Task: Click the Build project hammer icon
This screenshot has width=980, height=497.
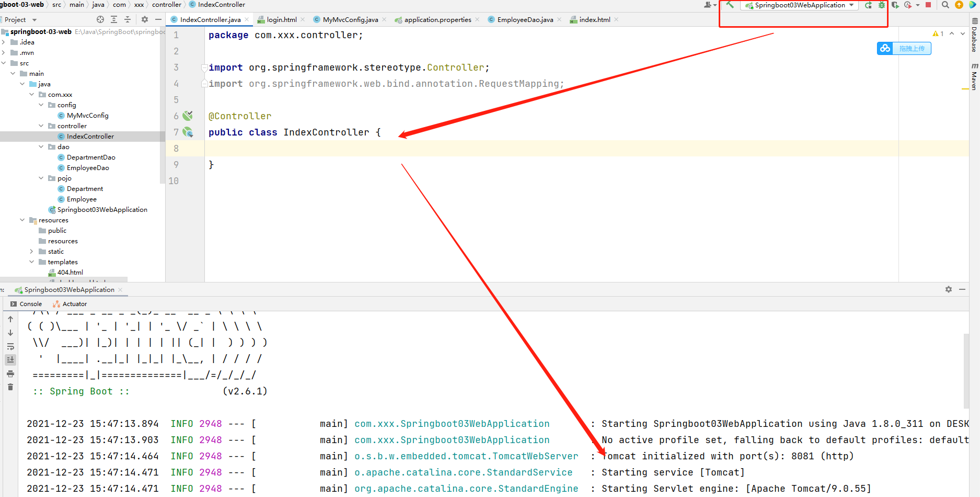Action: coord(730,5)
